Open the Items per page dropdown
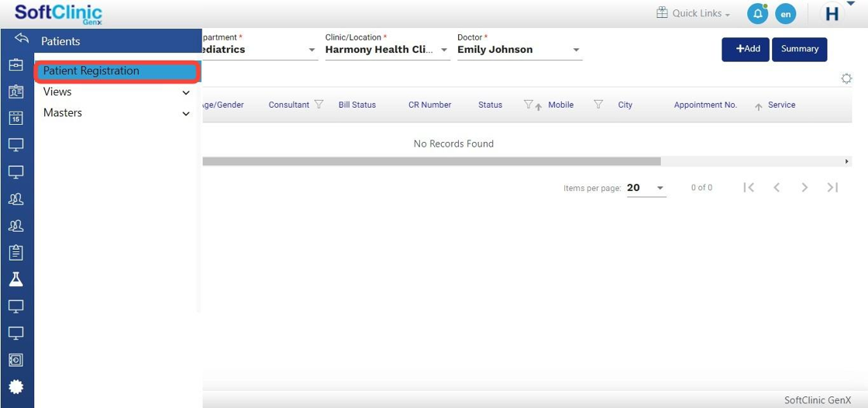The image size is (868, 408). [646, 188]
